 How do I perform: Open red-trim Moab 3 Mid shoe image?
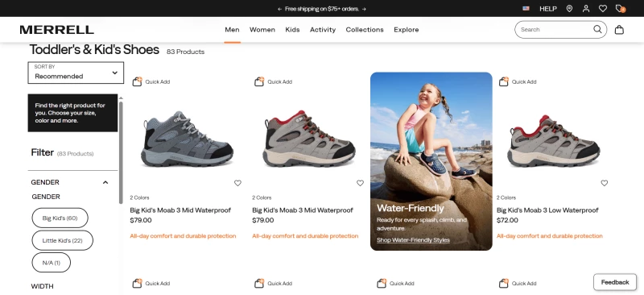pyautogui.click(x=309, y=139)
